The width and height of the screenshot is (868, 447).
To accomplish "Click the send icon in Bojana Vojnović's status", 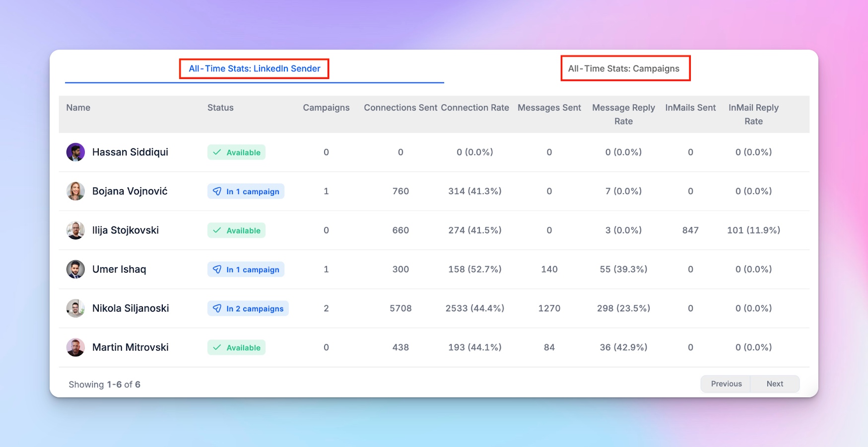I will coord(217,191).
